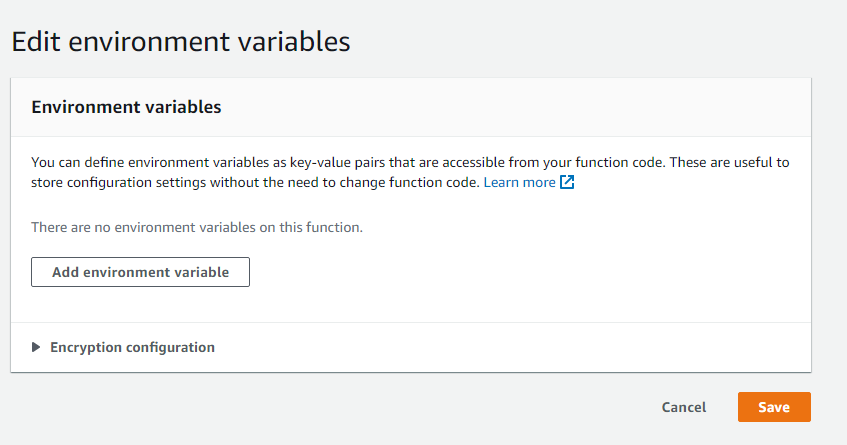Screen dimensions: 847x445
Task: Save the environment variable changes
Action: pyautogui.click(x=774, y=407)
